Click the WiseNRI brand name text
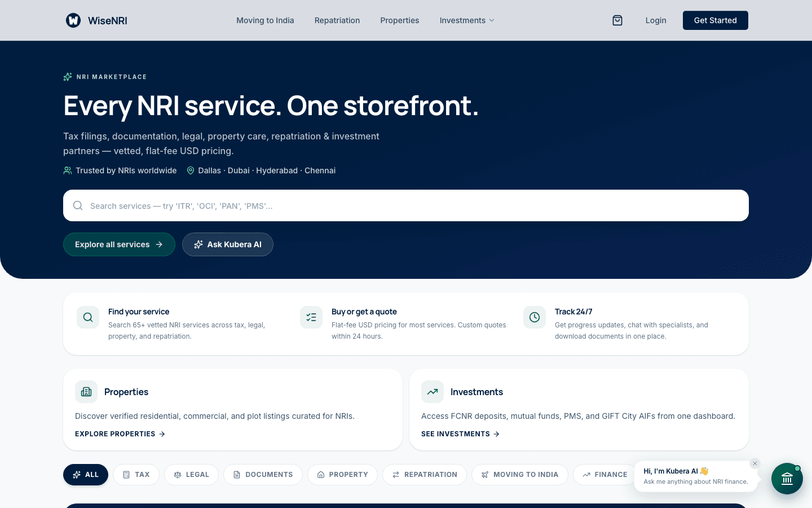This screenshot has height=508, width=812. tap(108, 20)
